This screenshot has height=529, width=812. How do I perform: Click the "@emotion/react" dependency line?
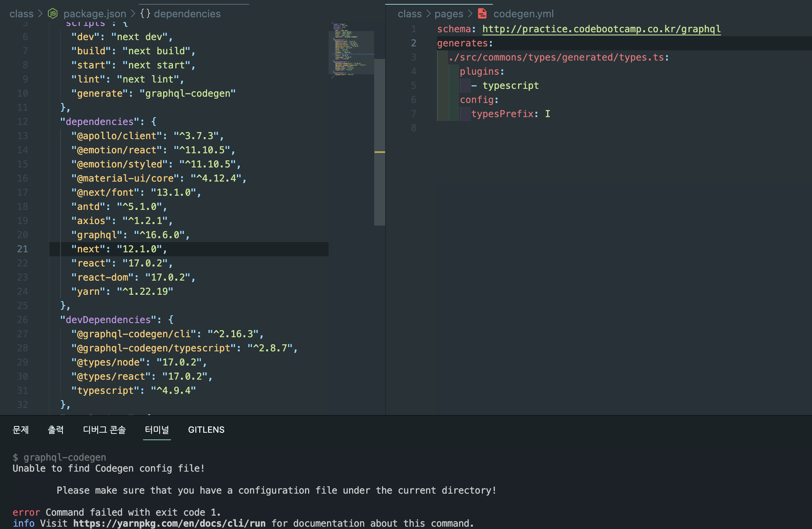153,150
